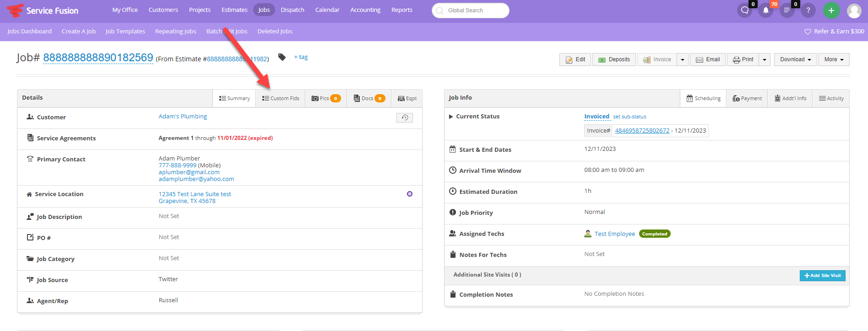868x331 pixels.
Task: Click the Edit button
Action: pyautogui.click(x=575, y=59)
